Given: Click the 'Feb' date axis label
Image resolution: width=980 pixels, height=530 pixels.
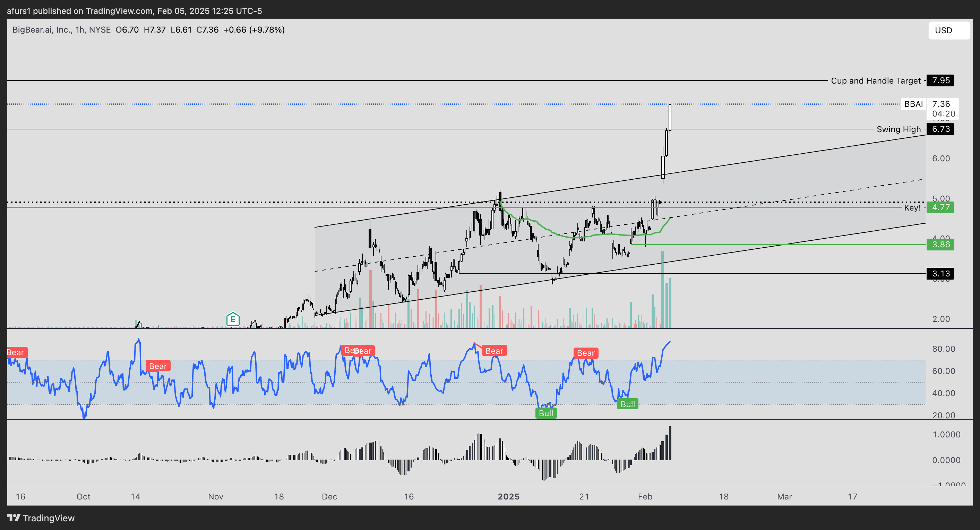Looking at the screenshot, I should [645, 496].
